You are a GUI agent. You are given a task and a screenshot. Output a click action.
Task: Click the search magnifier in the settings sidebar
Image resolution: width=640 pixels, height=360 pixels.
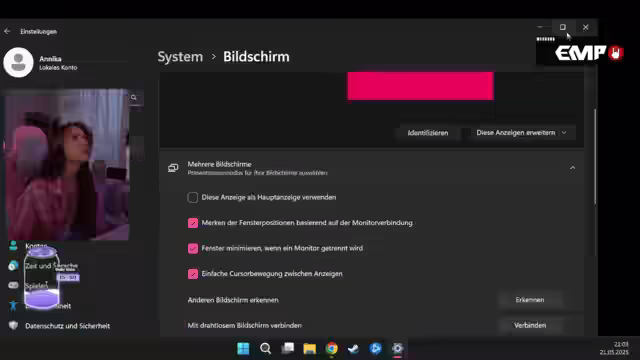pos(134,98)
